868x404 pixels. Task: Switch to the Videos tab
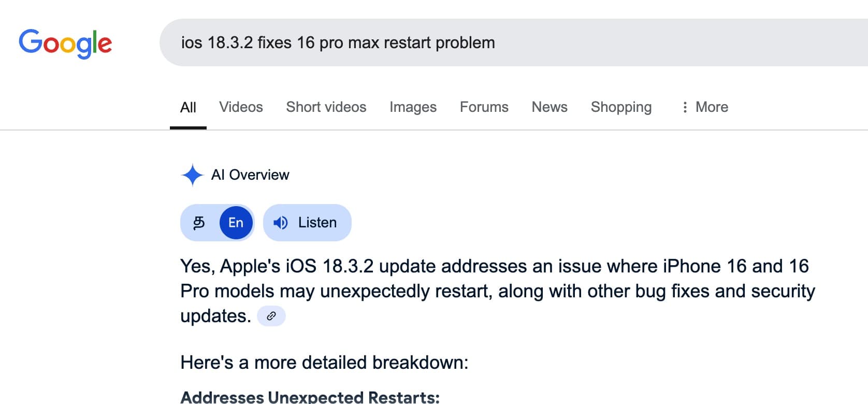(241, 107)
